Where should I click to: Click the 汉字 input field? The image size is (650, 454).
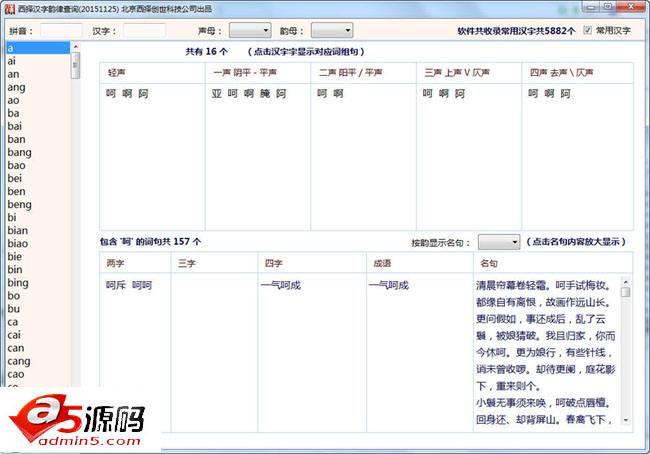pyautogui.click(x=144, y=30)
